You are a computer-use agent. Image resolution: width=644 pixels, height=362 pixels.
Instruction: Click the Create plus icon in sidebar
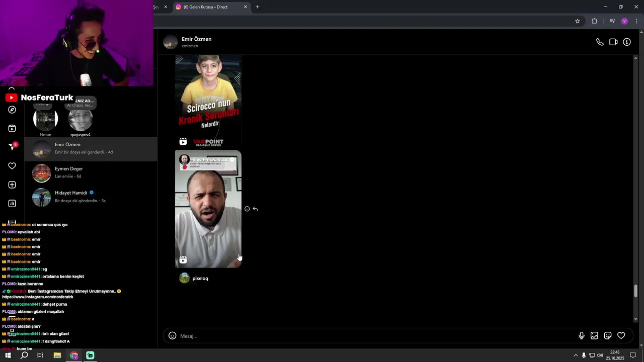pyautogui.click(x=12, y=185)
